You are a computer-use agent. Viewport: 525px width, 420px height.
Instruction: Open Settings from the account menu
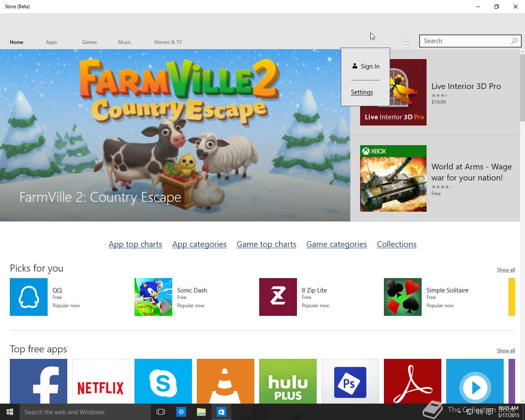(362, 92)
